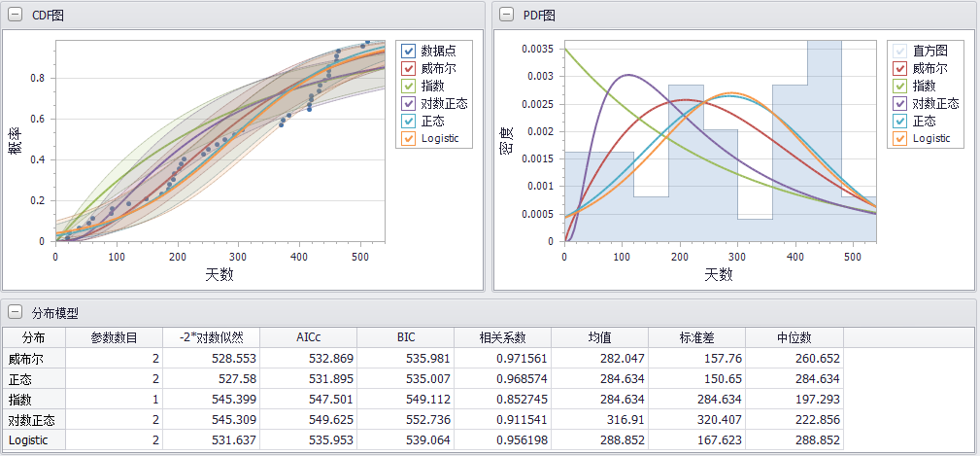Toggle 指数 checkbox in CDF legend

point(409,87)
